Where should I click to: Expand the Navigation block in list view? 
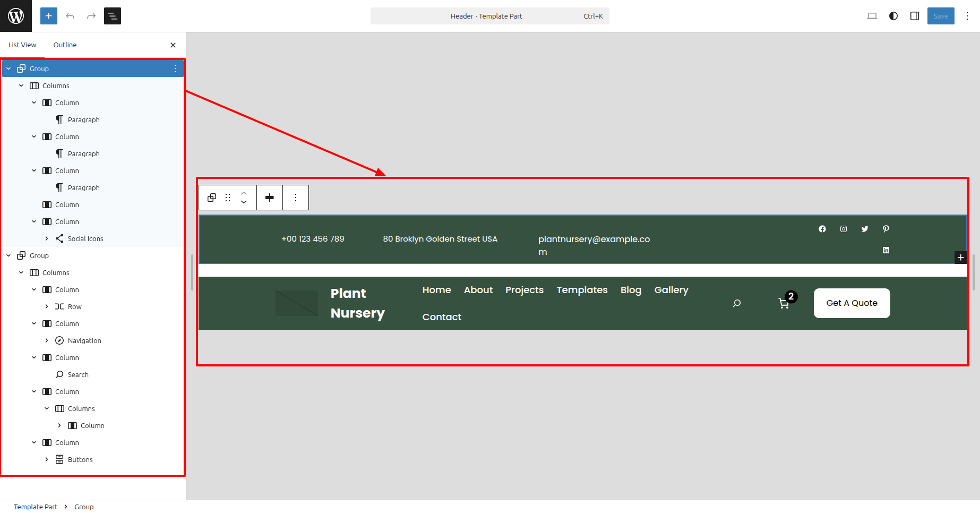(x=47, y=340)
